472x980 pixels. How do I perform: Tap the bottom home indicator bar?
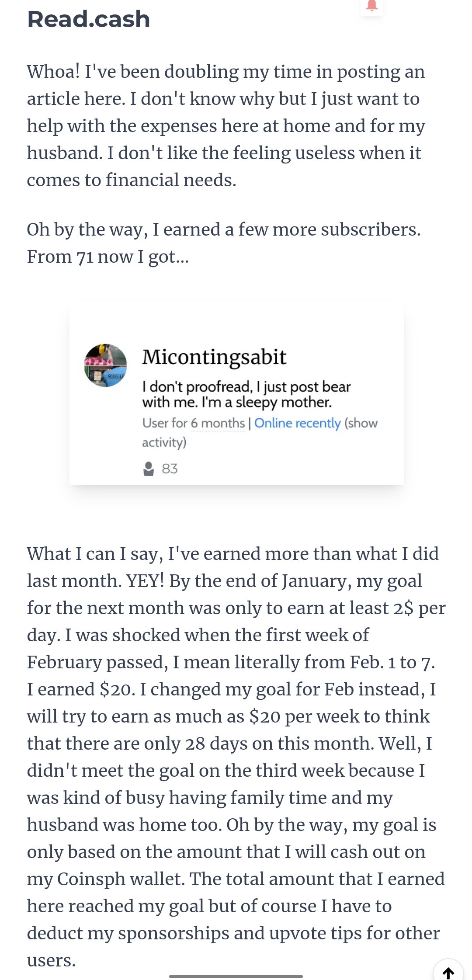pyautogui.click(x=236, y=976)
